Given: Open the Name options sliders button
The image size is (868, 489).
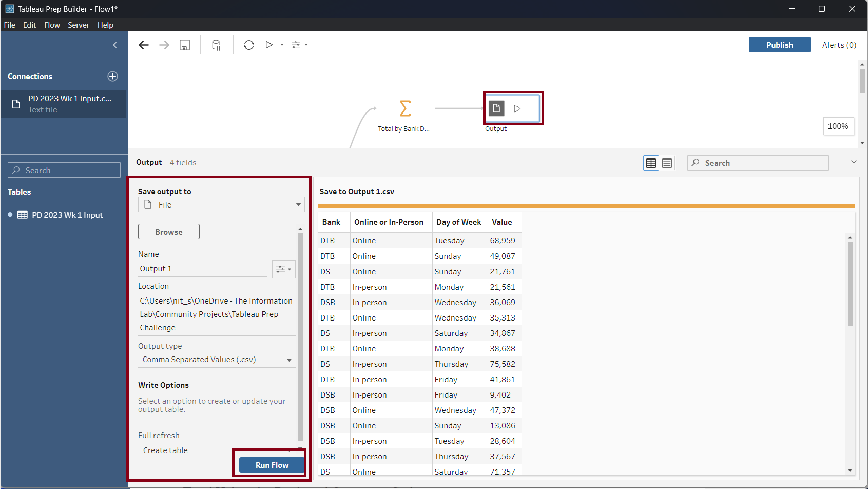Looking at the screenshot, I should [x=283, y=269].
